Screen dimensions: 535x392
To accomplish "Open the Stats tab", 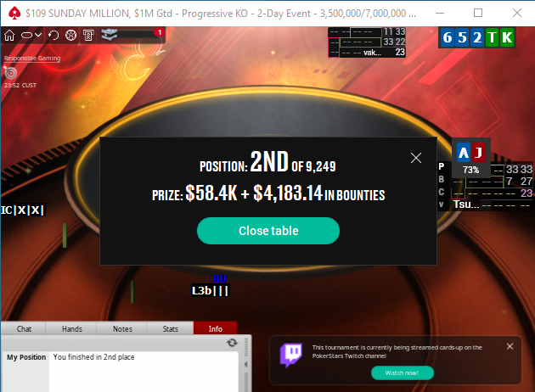I will pyautogui.click(x=170, y=328).
